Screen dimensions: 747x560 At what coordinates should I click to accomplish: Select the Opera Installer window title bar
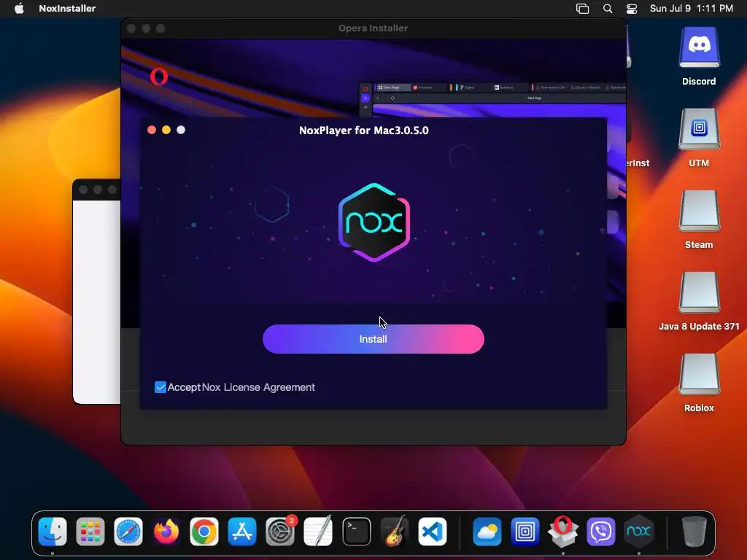373,28
